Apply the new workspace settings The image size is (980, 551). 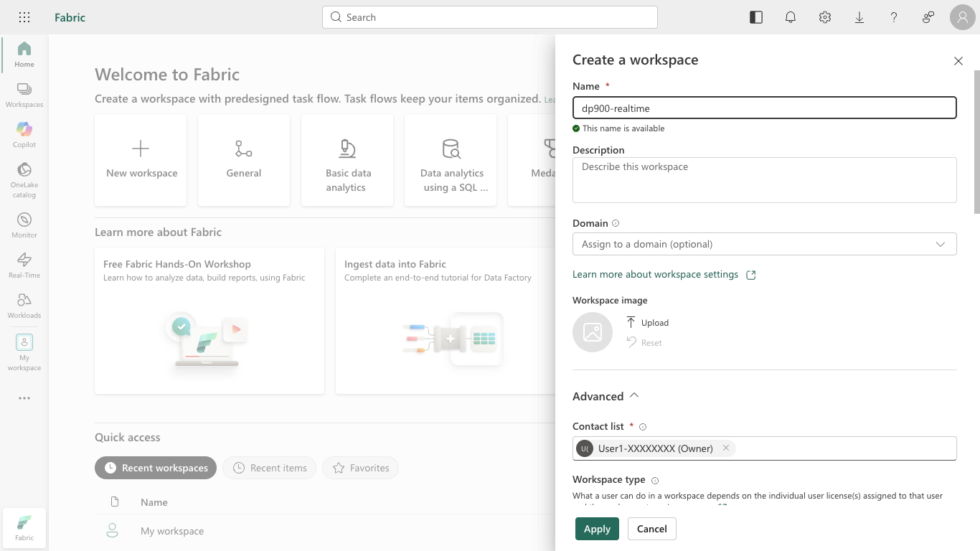(597, 529)
